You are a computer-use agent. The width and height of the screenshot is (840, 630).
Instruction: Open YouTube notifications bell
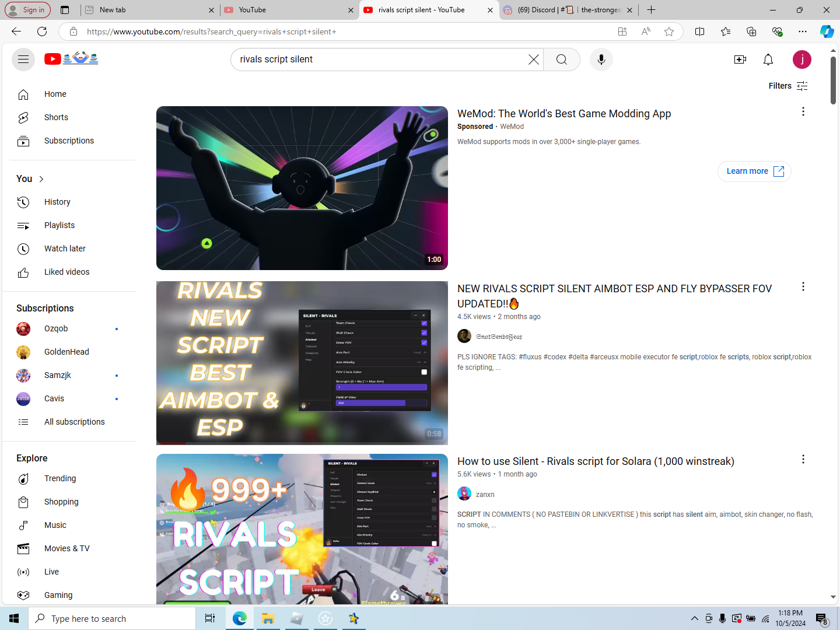click(x=768, y=60)
